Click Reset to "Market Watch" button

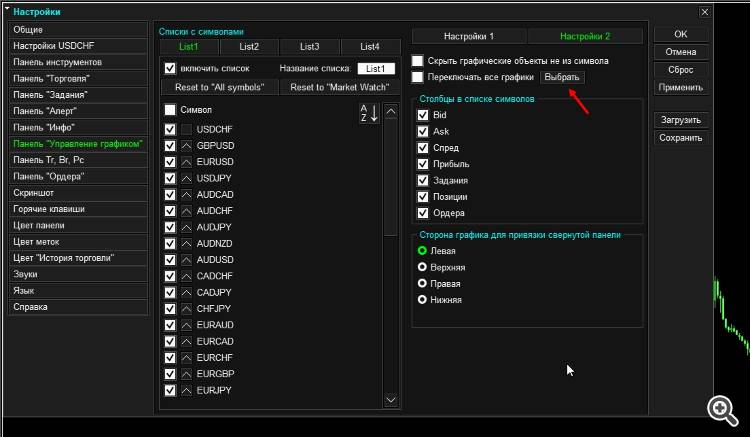(x=340, y=87)
